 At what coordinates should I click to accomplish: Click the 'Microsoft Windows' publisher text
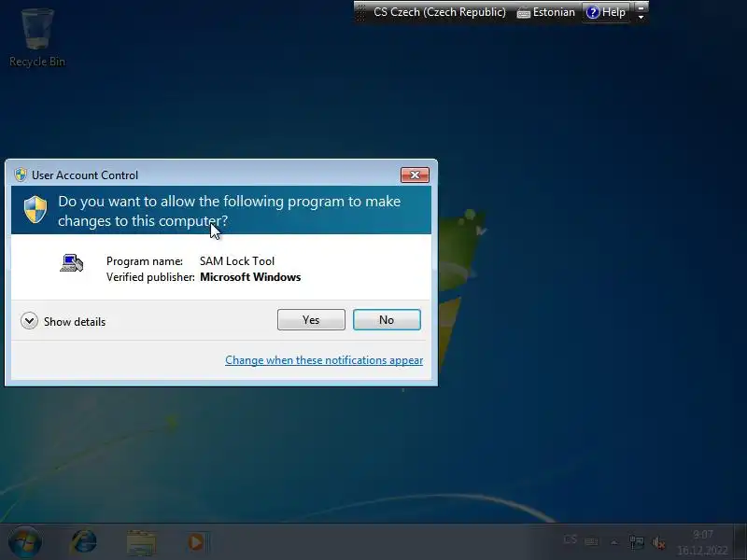pos(250,277)
